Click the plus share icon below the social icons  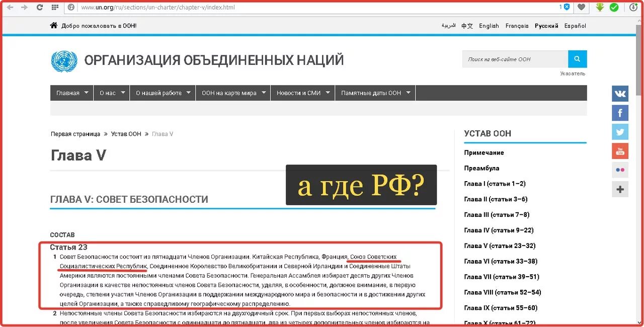pos(620,189)
